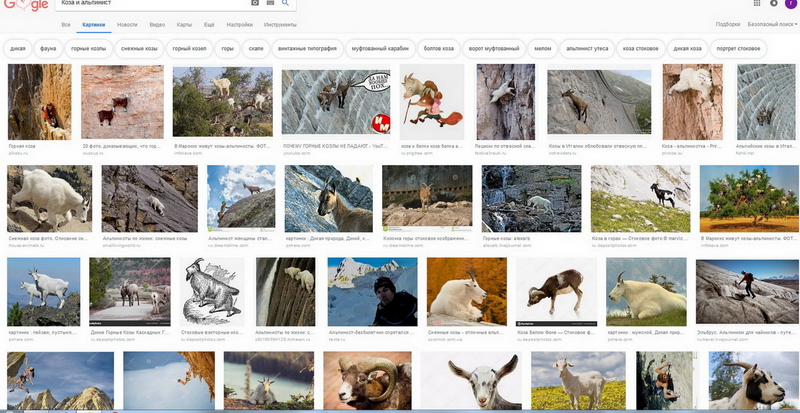Open black-and-white engraving goat thumbnail
800x413 pixels.
tap(212, 291)
